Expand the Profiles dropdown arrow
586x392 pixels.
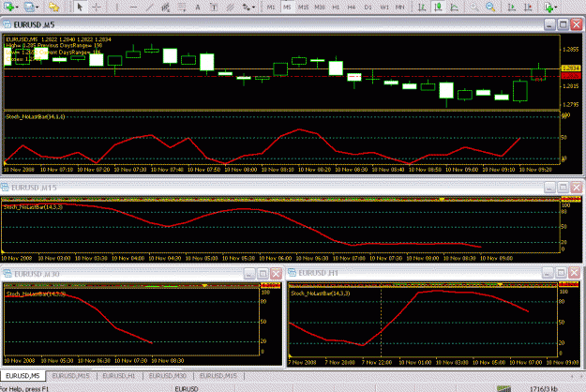tap(37, 8)
